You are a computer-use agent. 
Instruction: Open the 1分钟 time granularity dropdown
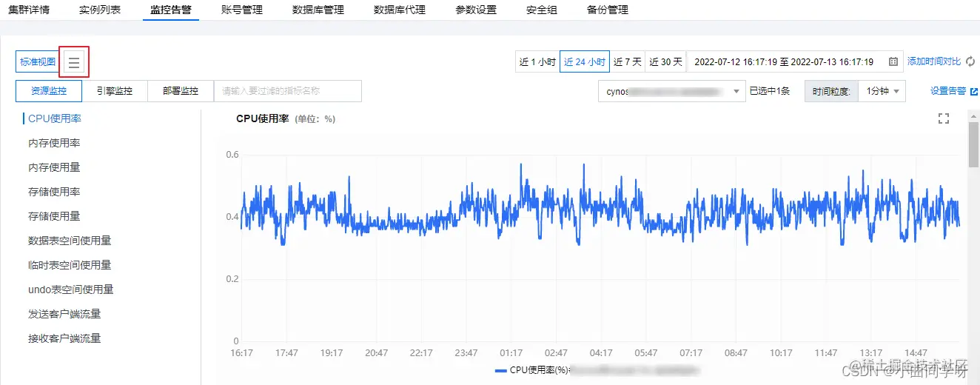[882, 91]
